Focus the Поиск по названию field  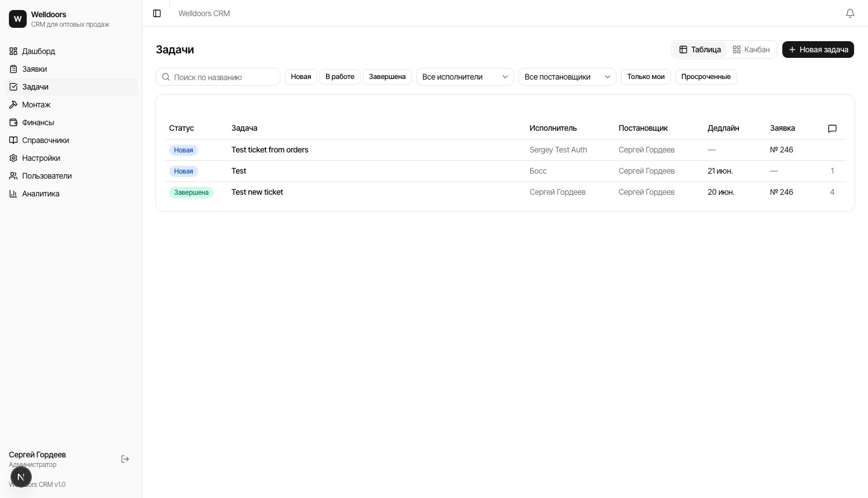click(218, 77)
